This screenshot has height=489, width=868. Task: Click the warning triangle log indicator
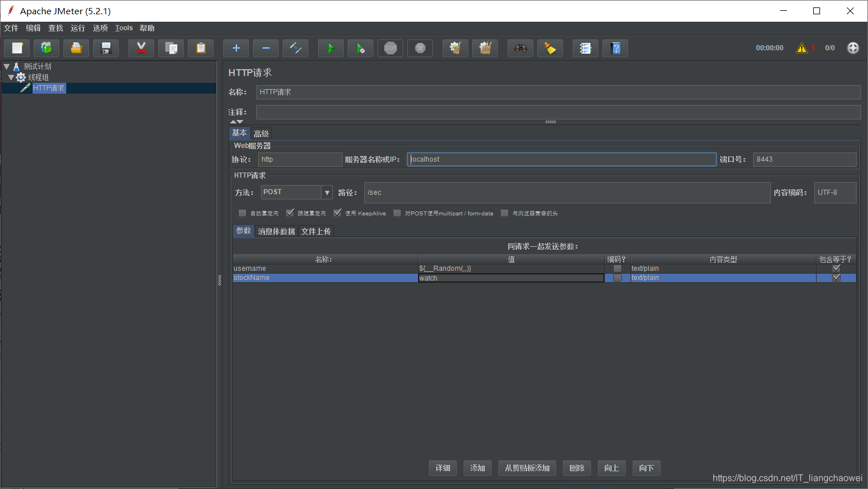pos(802,48)
